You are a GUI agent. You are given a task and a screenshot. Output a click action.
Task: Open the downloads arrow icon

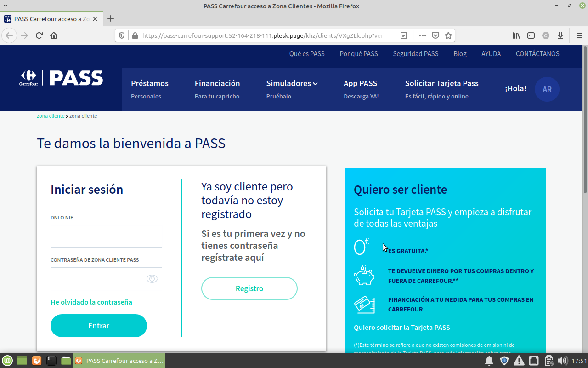560,35
